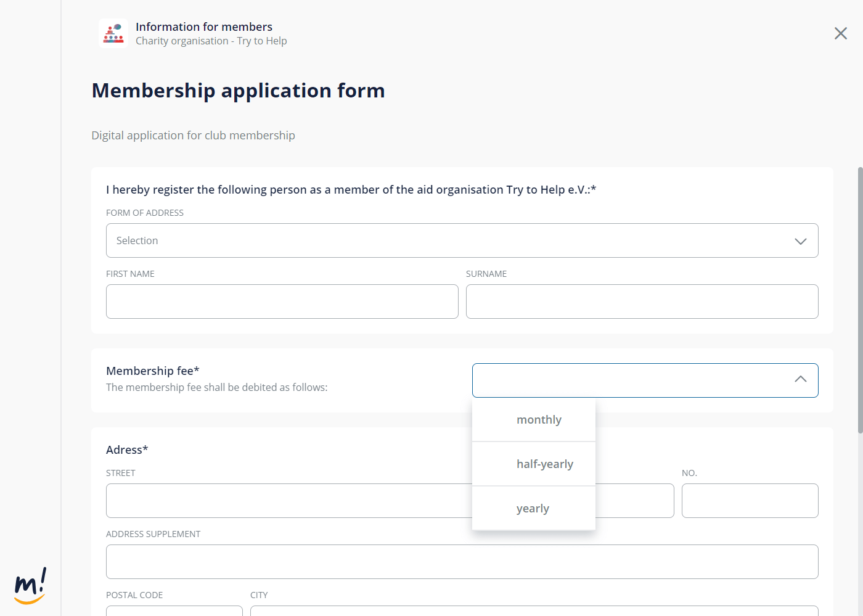Click the m! logo in sidebar
The image size is (863, 616).
click(30, 586)
